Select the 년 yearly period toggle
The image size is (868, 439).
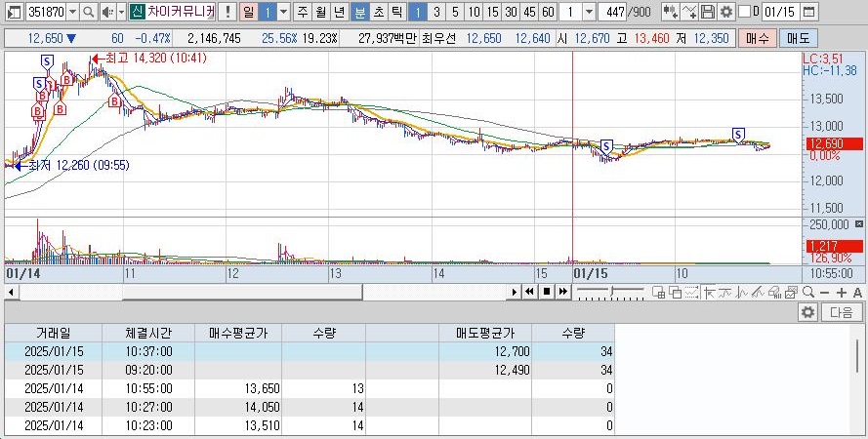[x=340, y=12]
